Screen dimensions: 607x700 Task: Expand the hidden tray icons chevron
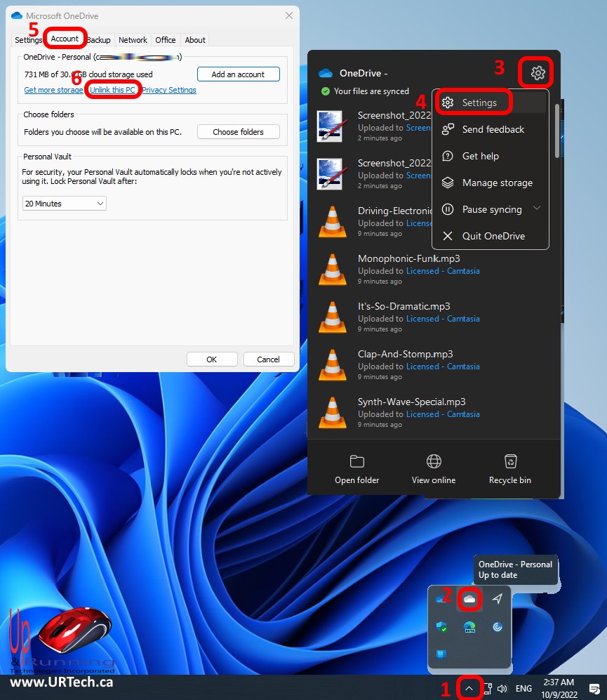point(469,689)
